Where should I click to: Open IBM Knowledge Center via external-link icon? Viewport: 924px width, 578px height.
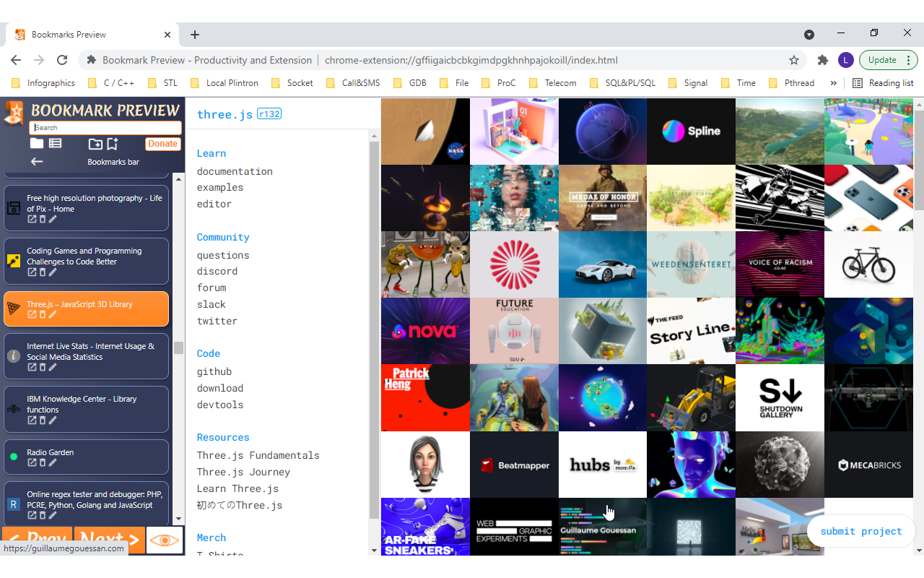(32, 420)
